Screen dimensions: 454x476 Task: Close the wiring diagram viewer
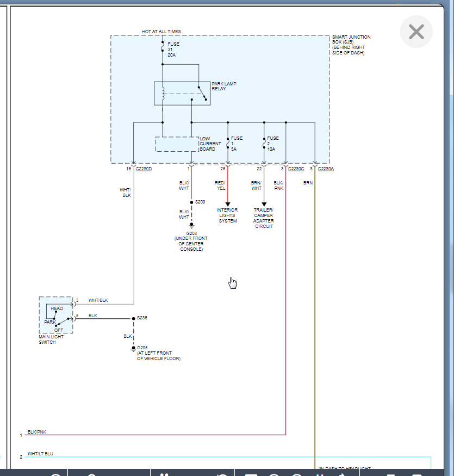416,32
